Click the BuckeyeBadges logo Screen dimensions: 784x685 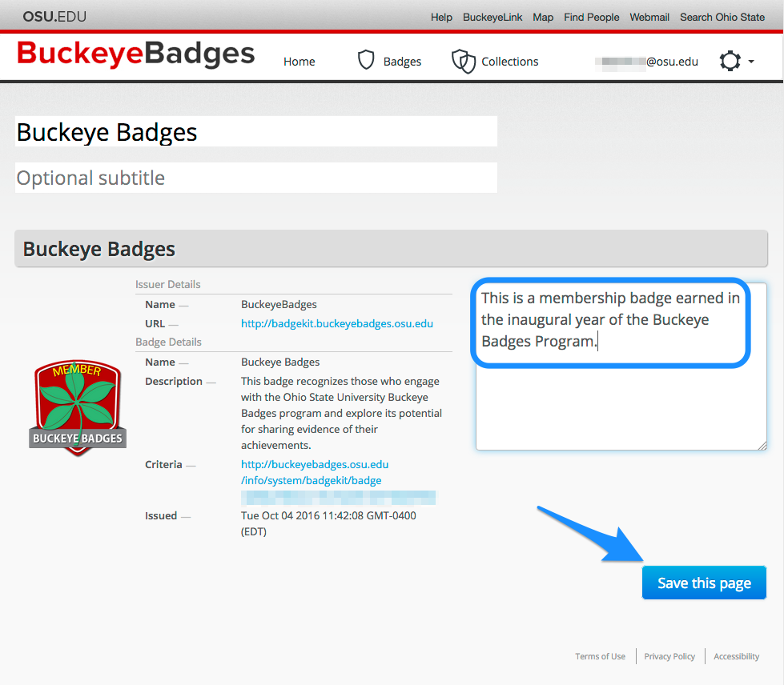tap(135, 54)
